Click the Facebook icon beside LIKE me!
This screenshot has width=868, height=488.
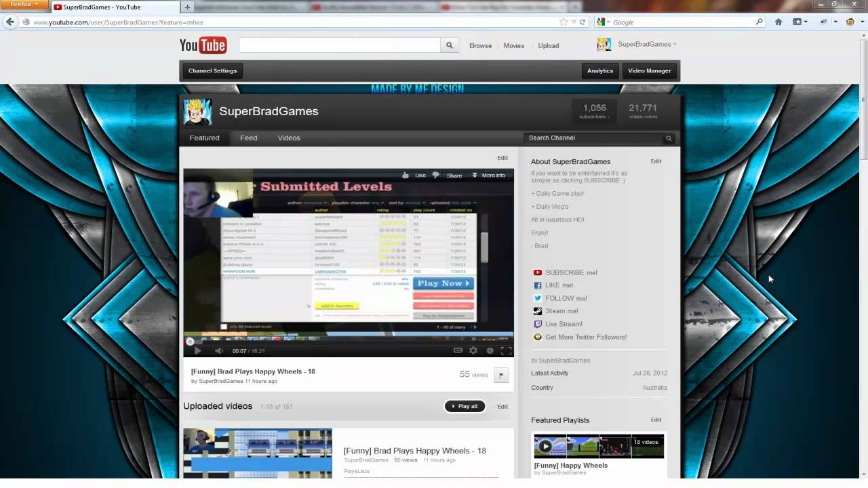tap(538, 285)
